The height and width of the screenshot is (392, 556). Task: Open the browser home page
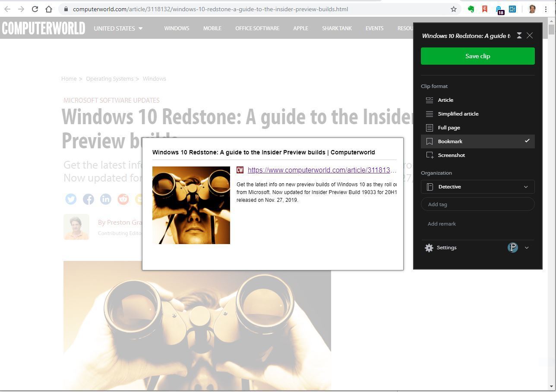point(49,9)
